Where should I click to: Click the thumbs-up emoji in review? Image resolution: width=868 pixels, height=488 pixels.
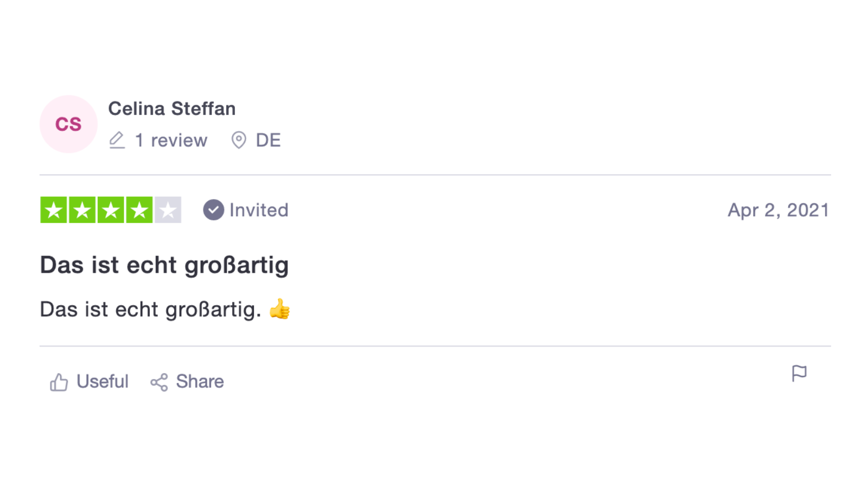280,309
